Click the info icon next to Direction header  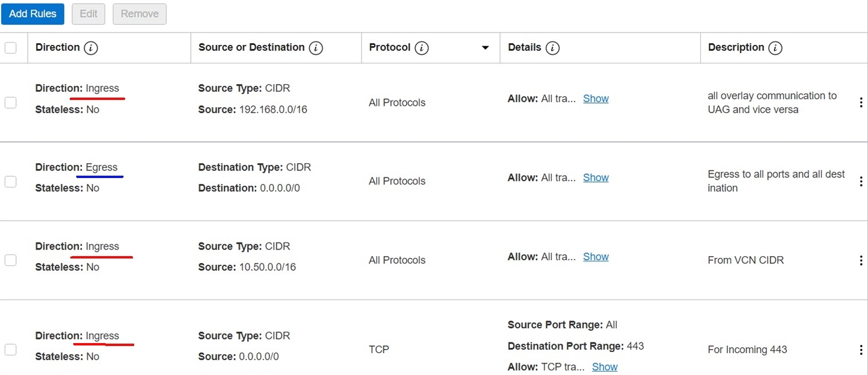(90, 48)
